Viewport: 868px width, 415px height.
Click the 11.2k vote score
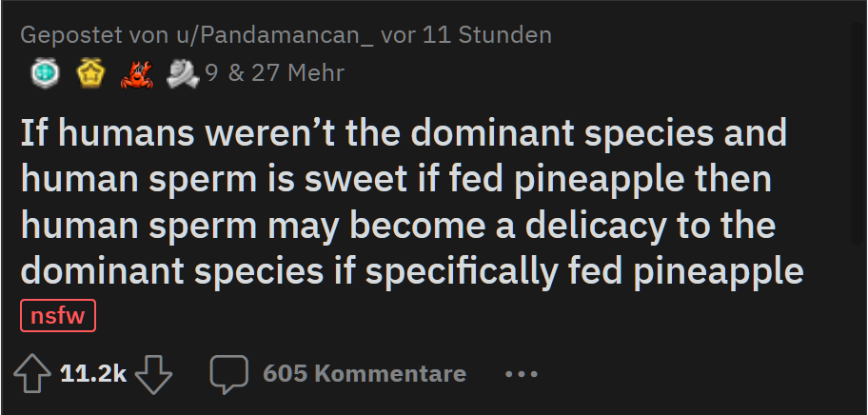click(x=93, y=374)
